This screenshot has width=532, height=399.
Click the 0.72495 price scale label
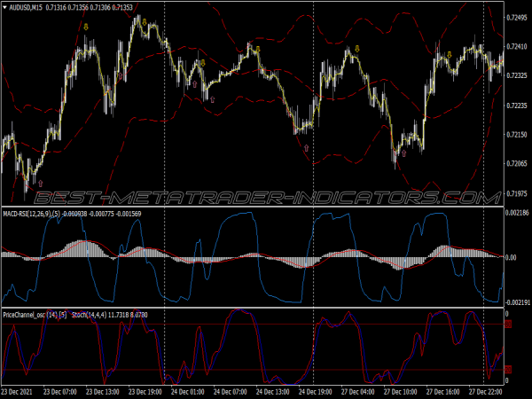[517, 18]
